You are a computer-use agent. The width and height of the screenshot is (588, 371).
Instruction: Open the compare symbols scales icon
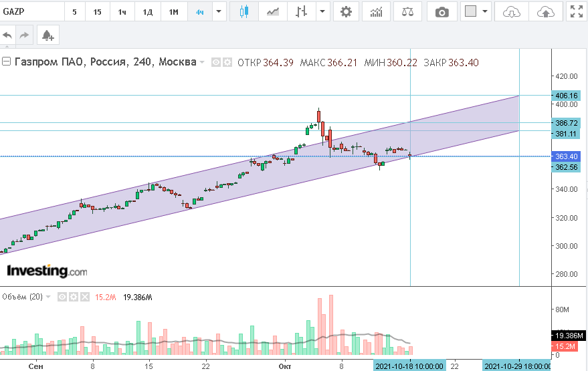tap(407, 11)
